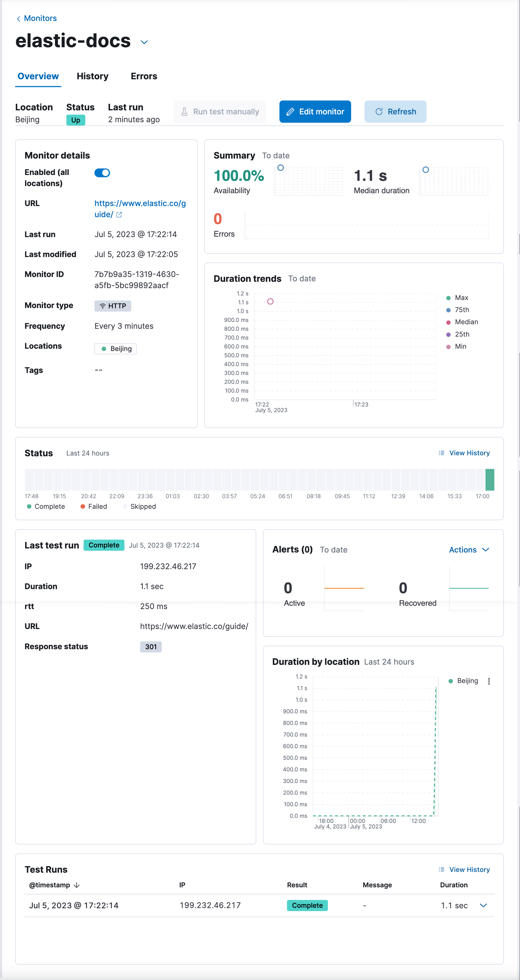The image size is (520, 980).
Task: Expand the 17:22:14 test run row
Action: pyautogui.click(x=483, y=905)
